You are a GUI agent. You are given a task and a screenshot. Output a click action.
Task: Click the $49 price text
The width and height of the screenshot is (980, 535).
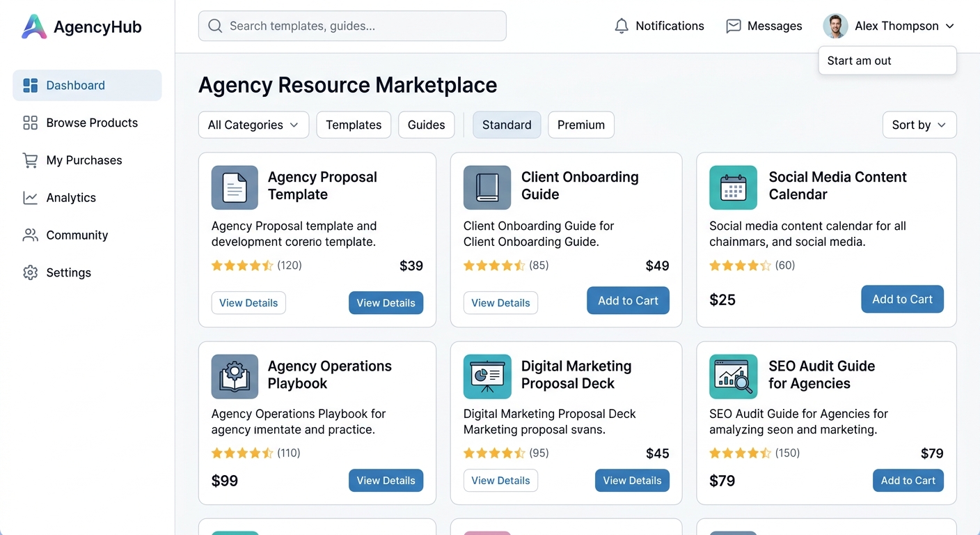point(658,266)
